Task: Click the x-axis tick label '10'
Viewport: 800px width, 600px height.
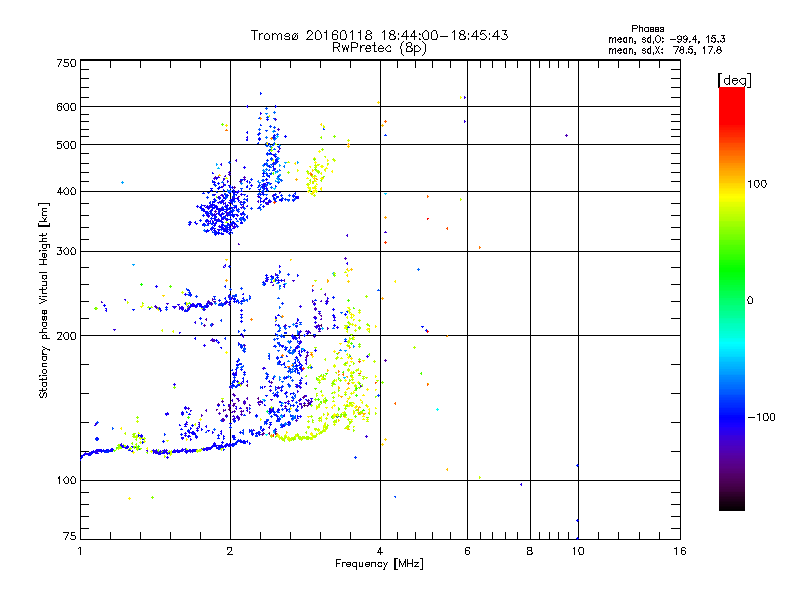Action: [x=578, y=551]
